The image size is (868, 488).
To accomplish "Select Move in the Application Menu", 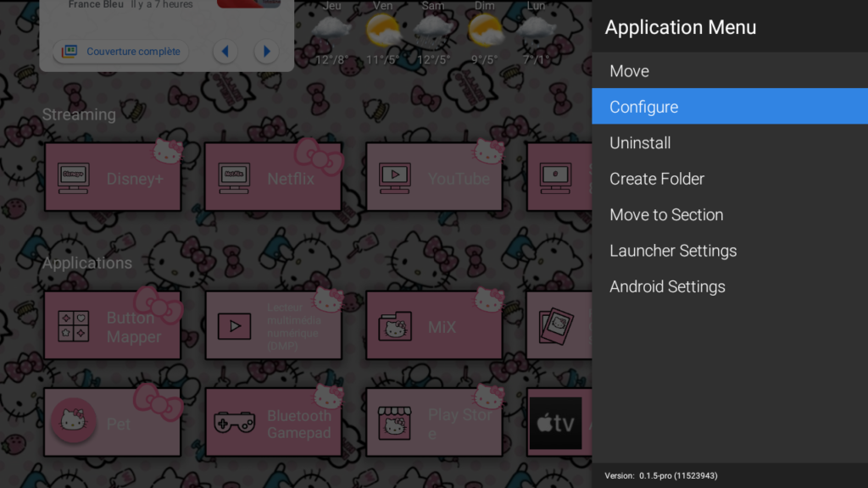I will click(730, 71).
